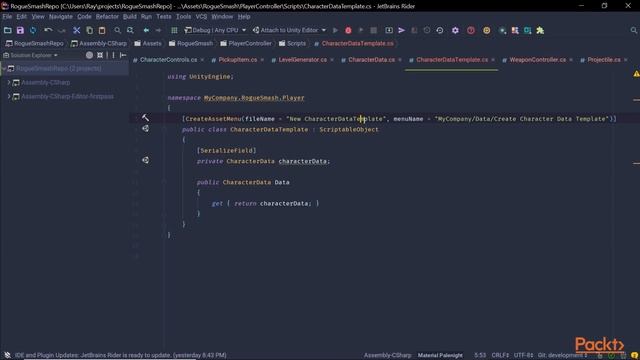Click the Scripts breadcrumb folder
The height and width of the screenshot is (360, 640).
tap(292, 43)
